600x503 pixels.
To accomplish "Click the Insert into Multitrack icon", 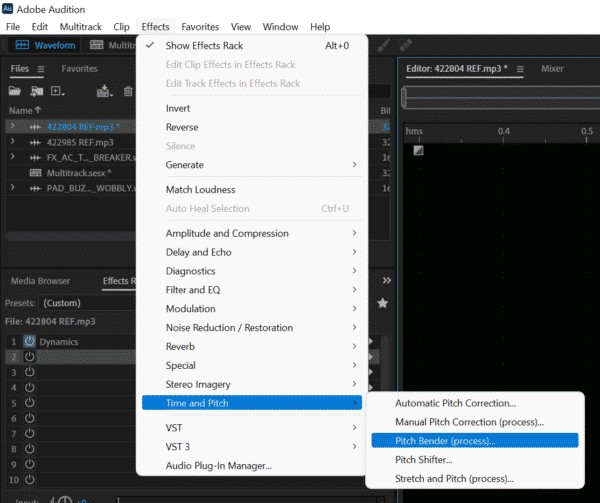I will click(x=104, y=91).
